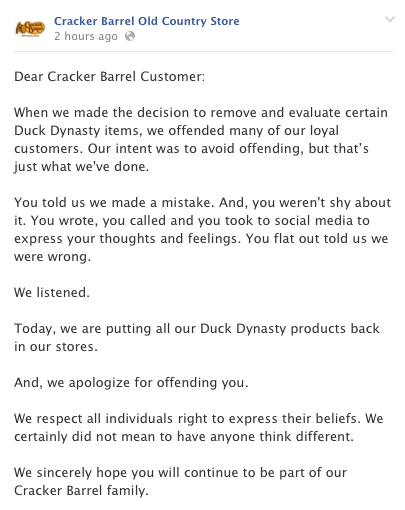This screenshot has width=405, height=510.
Task: Click the paragraph starting 'You told us we made'
Action: [202, 229]
